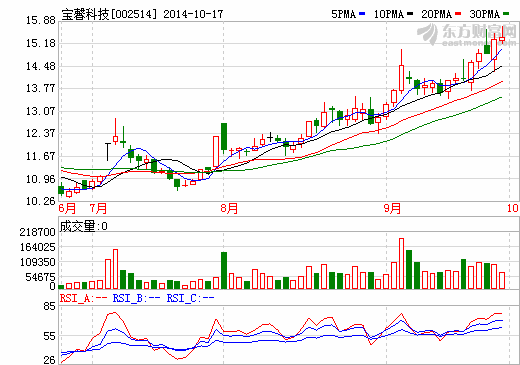This screenshot has width=520, height=365.
Task: Click the 218700 volume axis label
Action: pyautogui.click(x=37, y=232)
